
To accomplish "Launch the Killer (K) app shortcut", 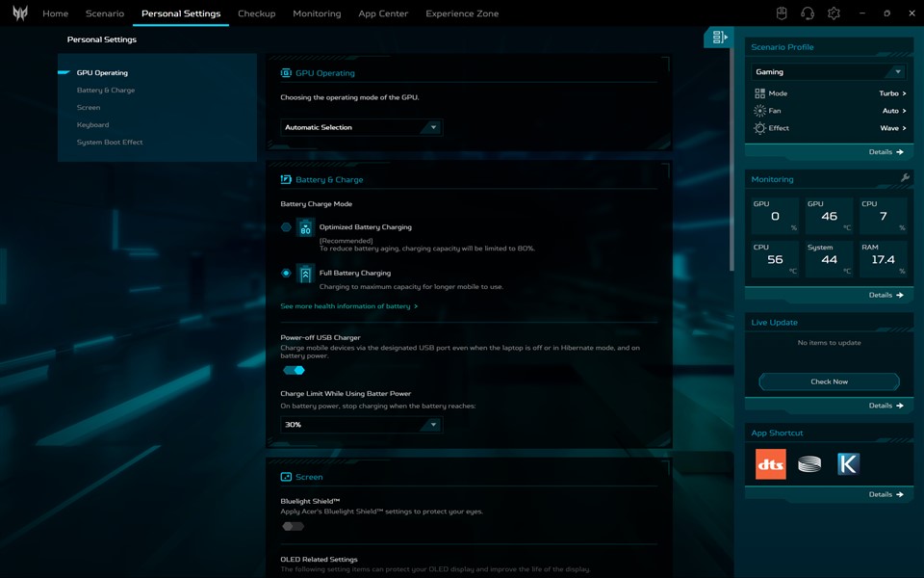I will [848, 464].
